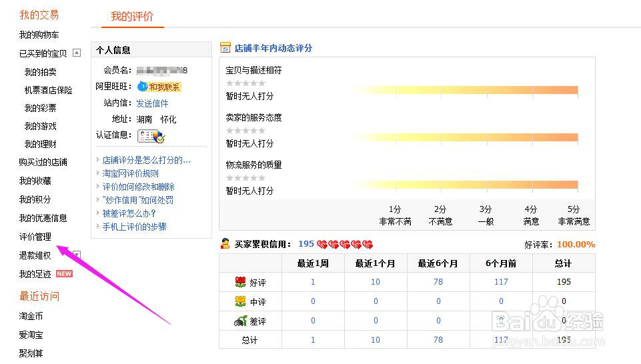Viewport: 641px width, 364px height.
Task: Click the yellow flower 中评 icon
Action: click(x=240, y=301)
